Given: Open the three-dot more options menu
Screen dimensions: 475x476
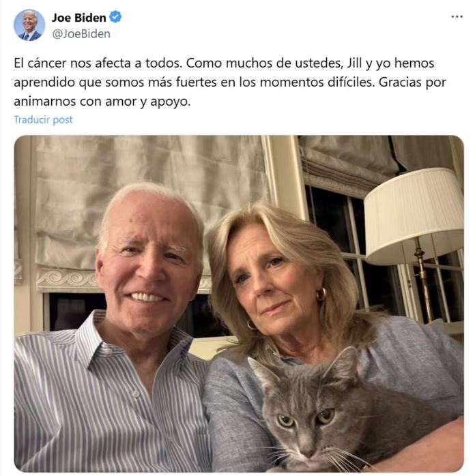Looking at the screenshot, I should point(457,17).
